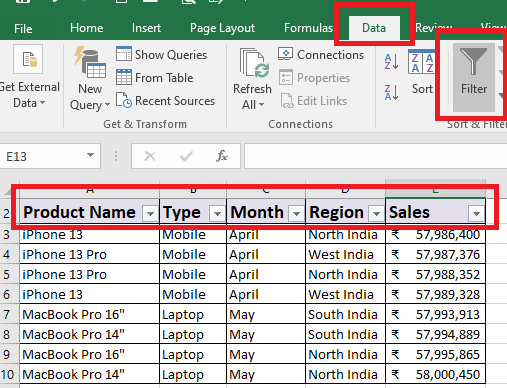This screenshot has height=388, width=507.
Task: Open the New Query dropdown
Action: point(90,79)
